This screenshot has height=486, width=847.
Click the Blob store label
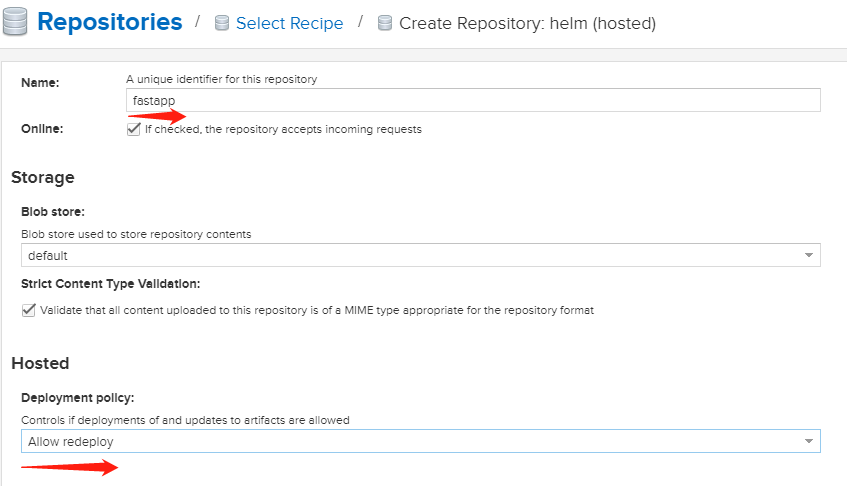[x=53, y=212]
